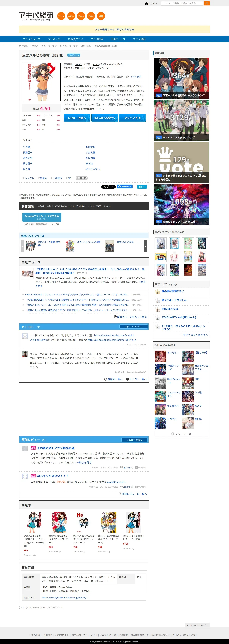
Task: Click the 京都アニメーション studio link
Action: click(84, 68)
